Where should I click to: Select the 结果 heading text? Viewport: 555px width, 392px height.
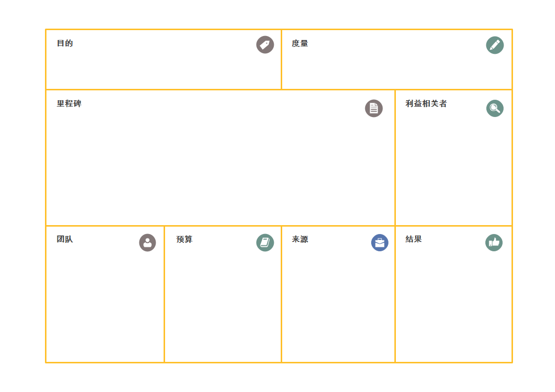(x=414, y=239)
